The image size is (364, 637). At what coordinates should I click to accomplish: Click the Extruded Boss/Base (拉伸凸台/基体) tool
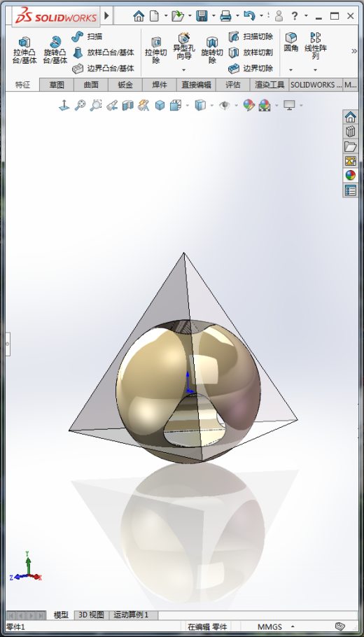(24, 51)
